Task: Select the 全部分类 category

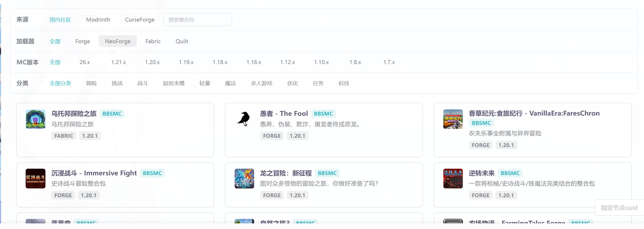Action: [60, 83]
